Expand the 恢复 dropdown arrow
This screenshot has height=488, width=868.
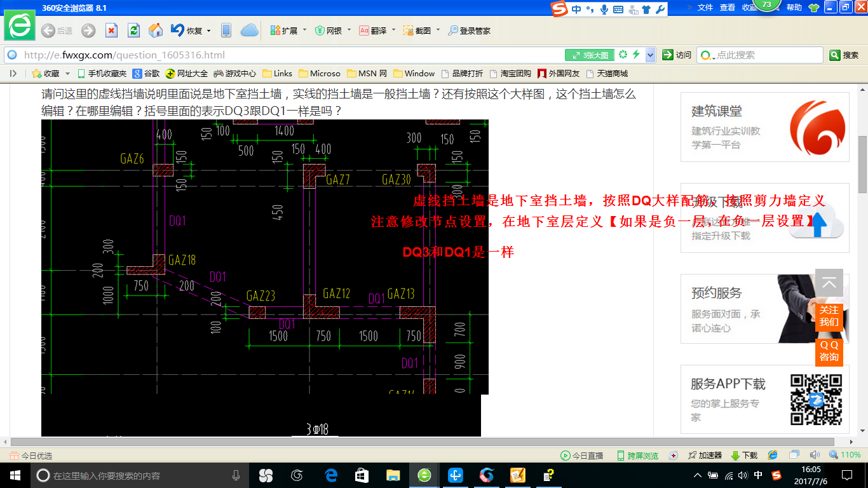tap(208, 30)
